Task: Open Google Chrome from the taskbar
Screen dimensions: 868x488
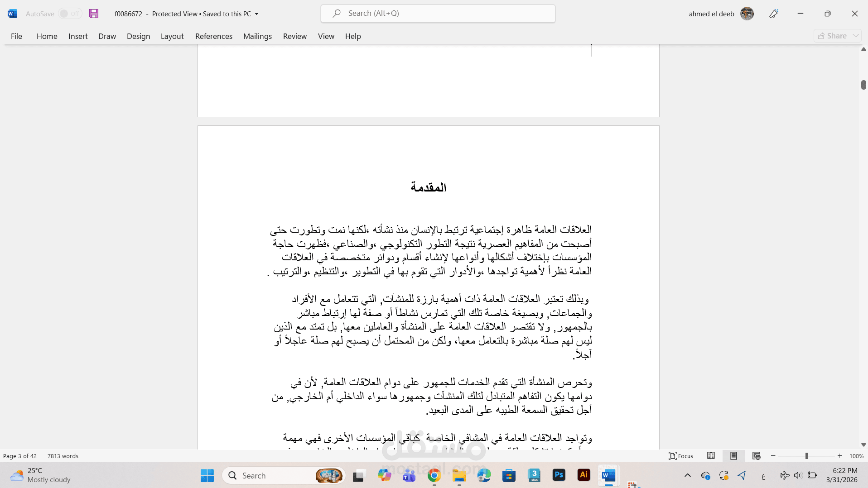Action: pyautogui.click(x=434, y=475)
